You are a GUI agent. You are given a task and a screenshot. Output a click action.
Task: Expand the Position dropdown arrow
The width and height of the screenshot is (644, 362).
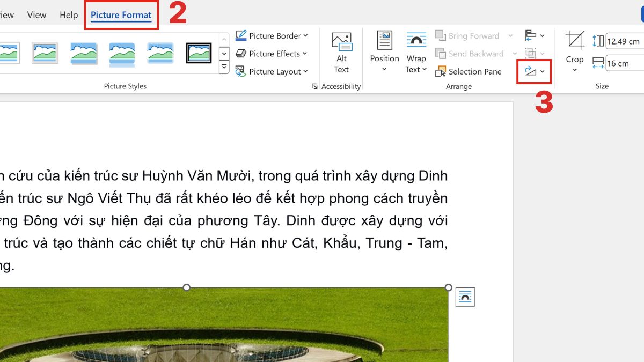click(x=384, y=69)
